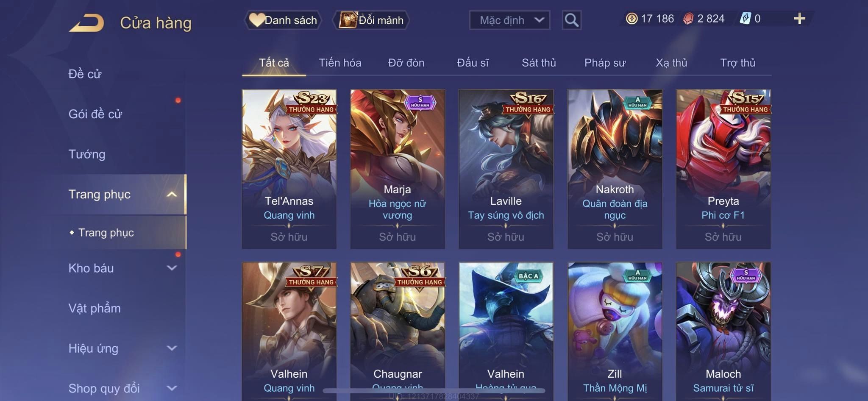
Task: Click the gold coin currency icon
Action: click(x=632, y=19)
